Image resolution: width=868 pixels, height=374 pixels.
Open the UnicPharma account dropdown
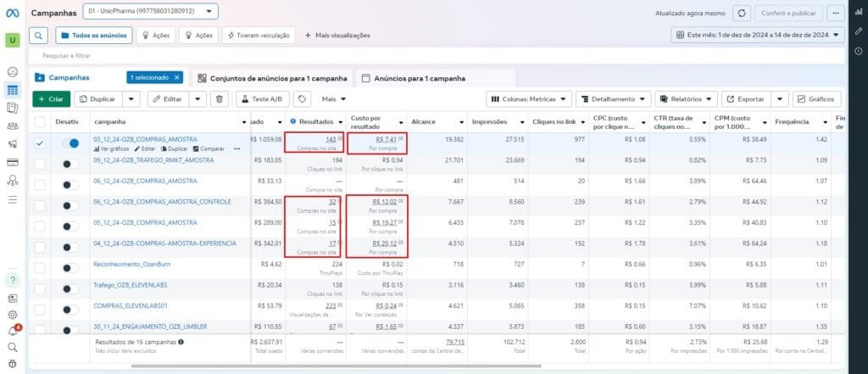(x=151, y=12)
